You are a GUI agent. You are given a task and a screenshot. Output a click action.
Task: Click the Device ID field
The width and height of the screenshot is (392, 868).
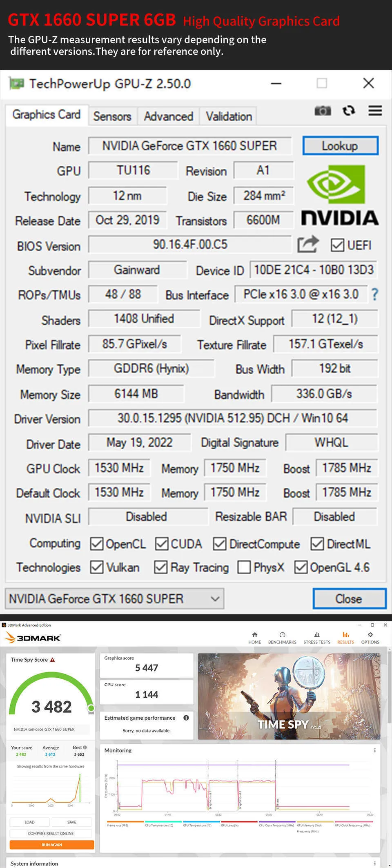(314, 270)
